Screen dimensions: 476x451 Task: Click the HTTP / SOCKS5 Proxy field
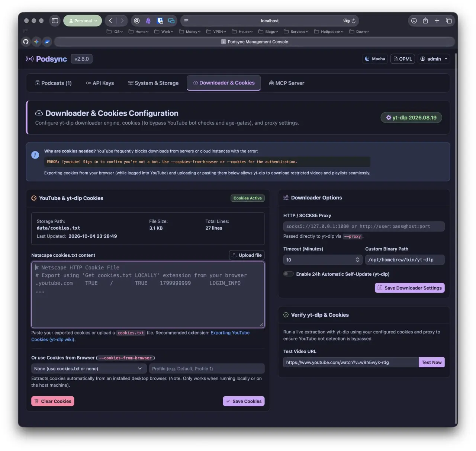point(364,226)
